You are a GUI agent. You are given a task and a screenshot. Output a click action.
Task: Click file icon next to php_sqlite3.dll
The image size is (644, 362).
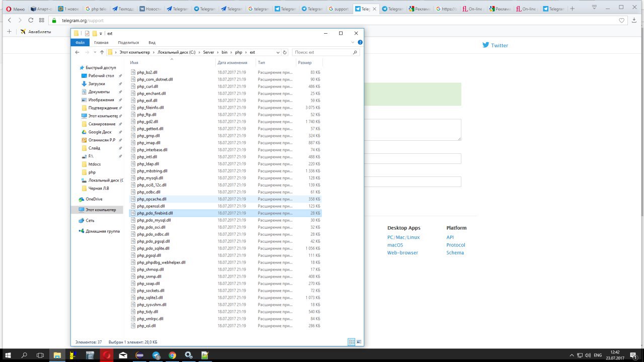[x=133, y=298]
